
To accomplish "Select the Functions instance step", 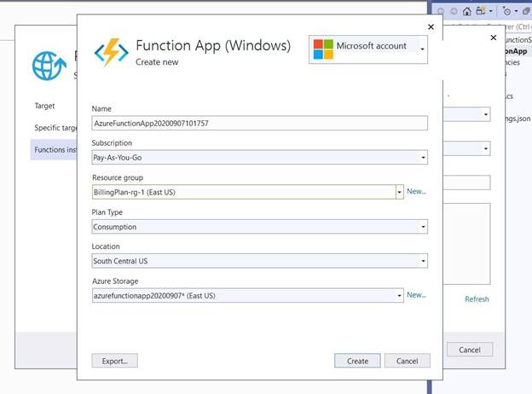I will pyautogui.click(x=55, y=149).
